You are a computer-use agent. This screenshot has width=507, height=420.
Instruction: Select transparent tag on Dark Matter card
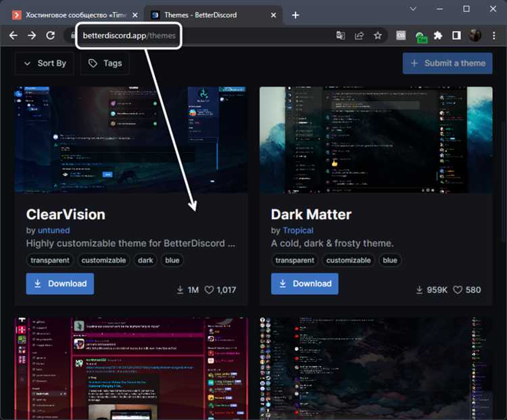click(x=295, y=260)
